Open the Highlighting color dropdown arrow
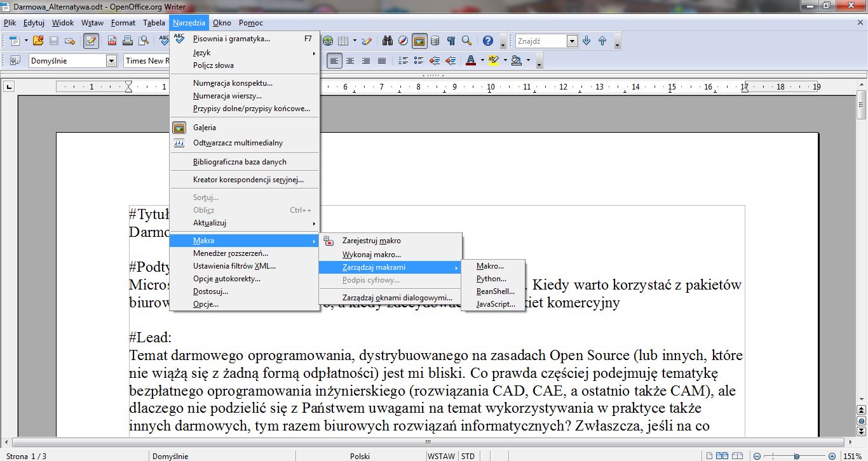868x461 pixels. [505, 61]
